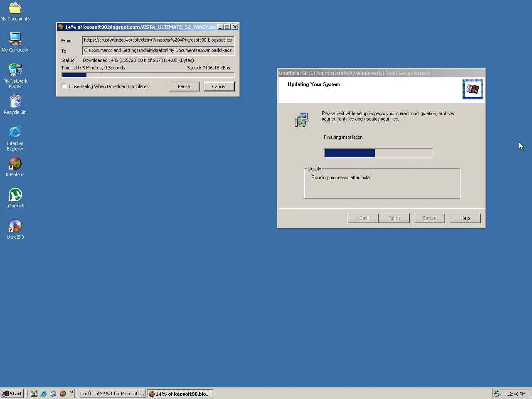Click the 'Speed: 7136.16 KBps' text
The image size is (532, 399).
click(x=208, y=68)
